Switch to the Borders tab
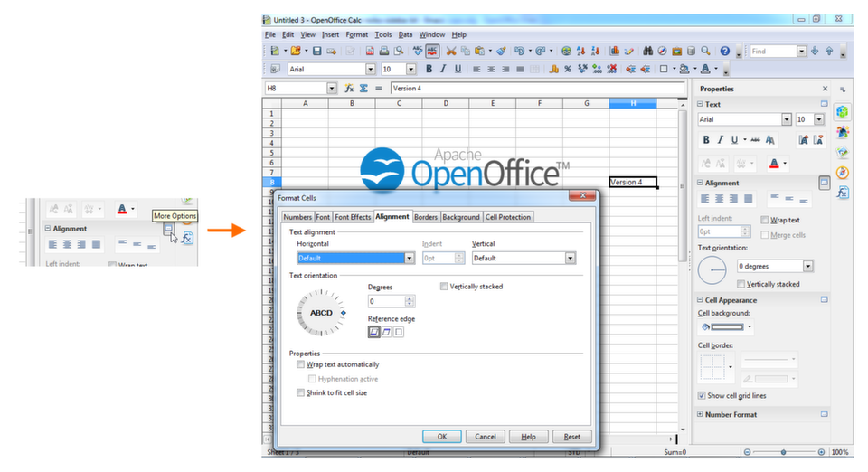Image resolution: width=868 pixels, height=472 pixels. pyautogui.click(x=426, y=217)
